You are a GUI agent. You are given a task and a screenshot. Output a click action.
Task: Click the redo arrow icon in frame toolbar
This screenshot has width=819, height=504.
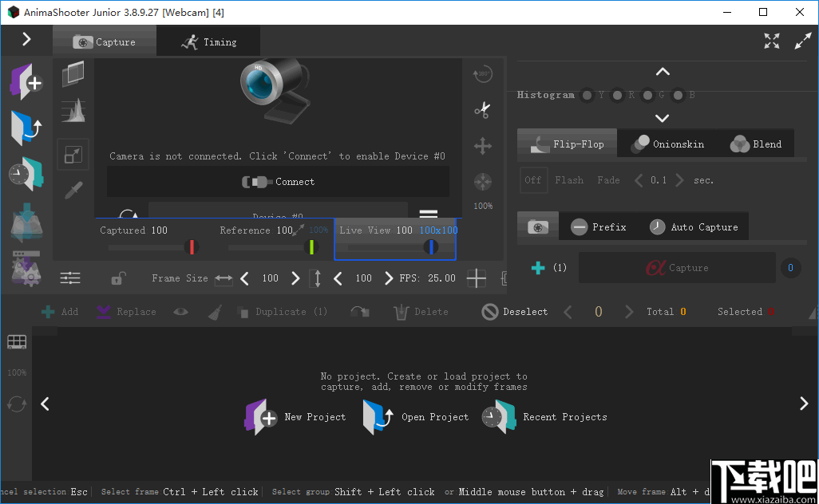pos(360,312)
